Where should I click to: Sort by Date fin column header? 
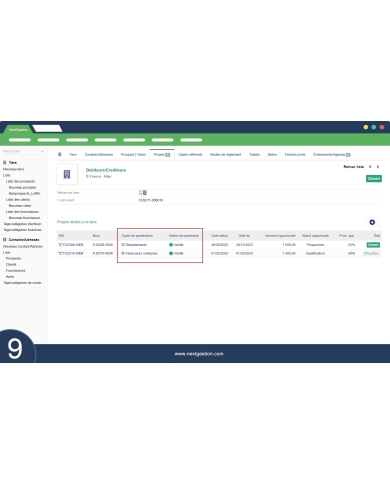pyautogui.click(x=244, y=236)
